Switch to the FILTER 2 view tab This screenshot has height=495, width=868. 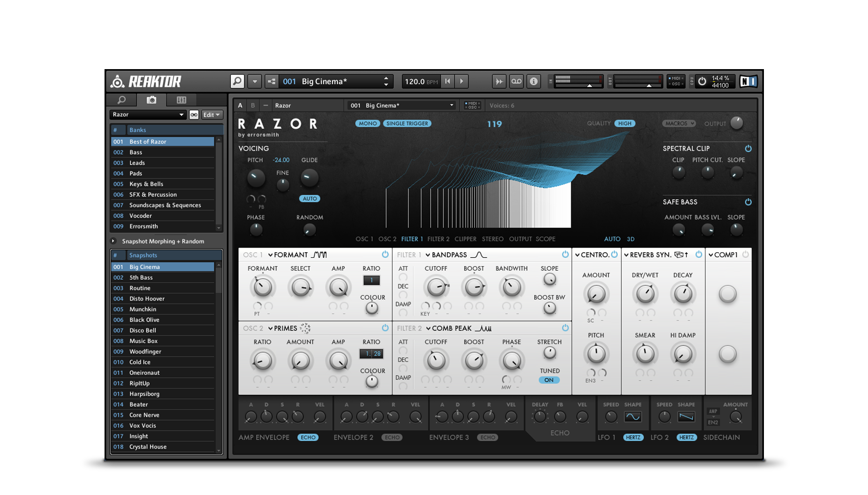(438, 239)
